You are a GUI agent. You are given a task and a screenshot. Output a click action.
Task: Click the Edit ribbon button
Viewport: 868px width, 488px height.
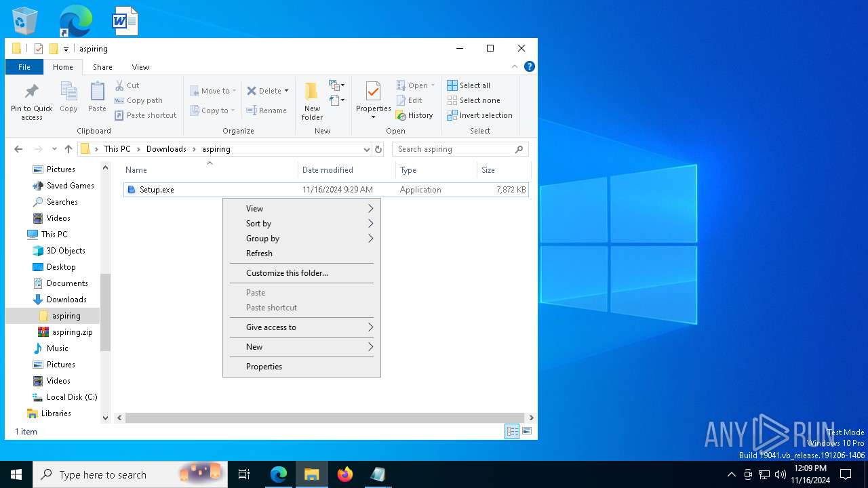[410, 100]
